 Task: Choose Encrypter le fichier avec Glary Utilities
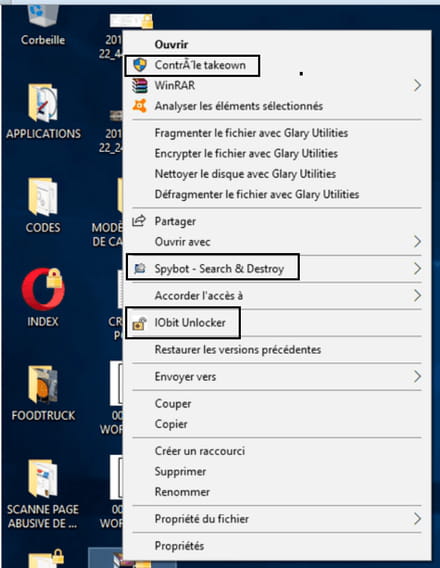click(246, 154)
